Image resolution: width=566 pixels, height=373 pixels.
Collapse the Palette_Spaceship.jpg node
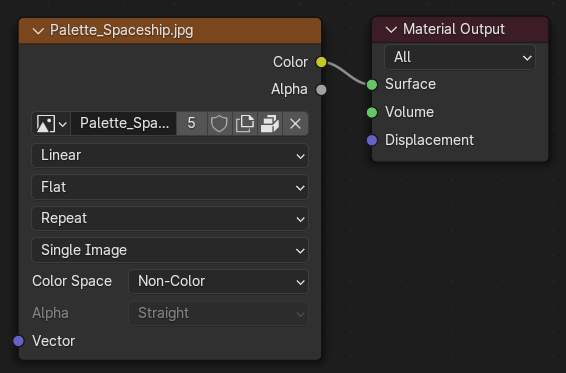click(38, 31)
